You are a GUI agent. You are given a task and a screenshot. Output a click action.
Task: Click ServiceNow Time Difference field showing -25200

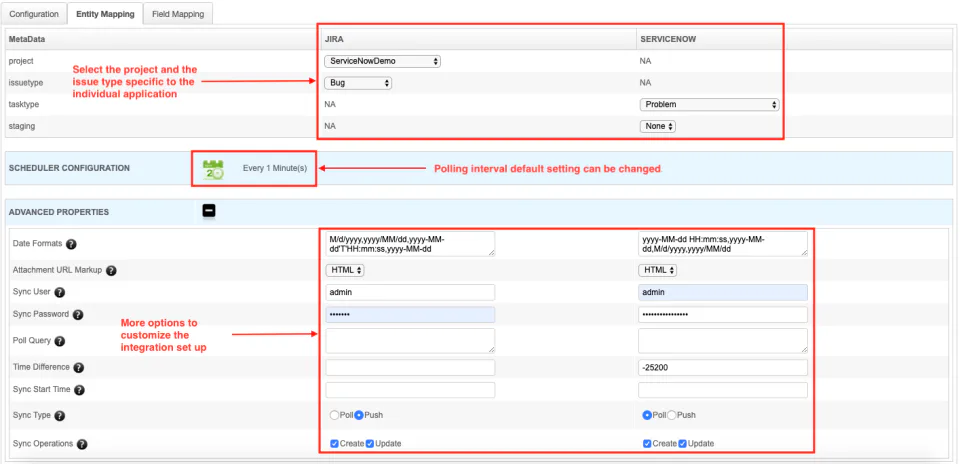(x=723, y=367)
